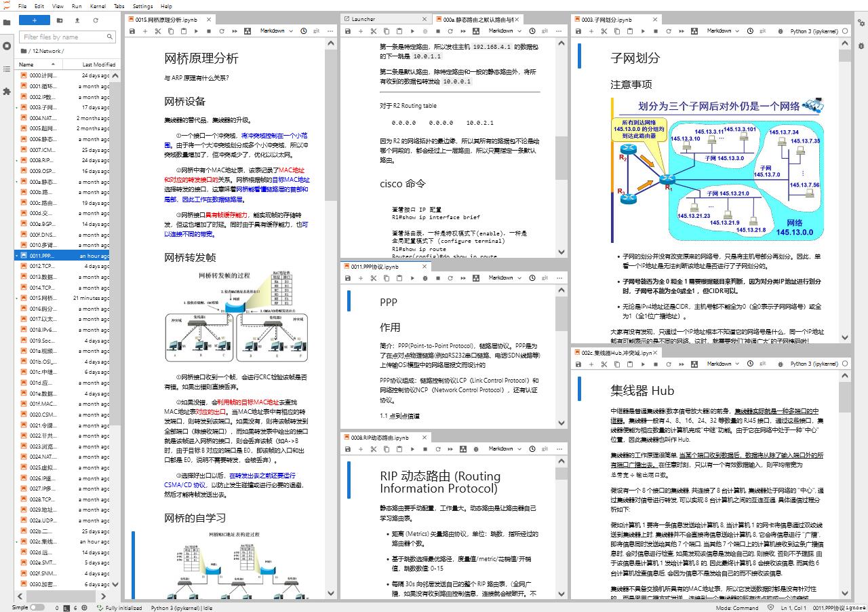Click the New Folder icon in file browser
This screenshot has width=868, height=612.
[60, 20]
